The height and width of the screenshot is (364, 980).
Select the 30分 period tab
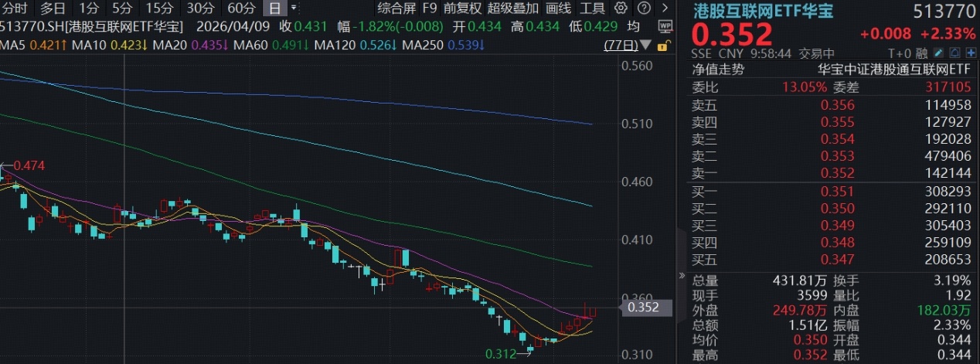click(200, 9)
